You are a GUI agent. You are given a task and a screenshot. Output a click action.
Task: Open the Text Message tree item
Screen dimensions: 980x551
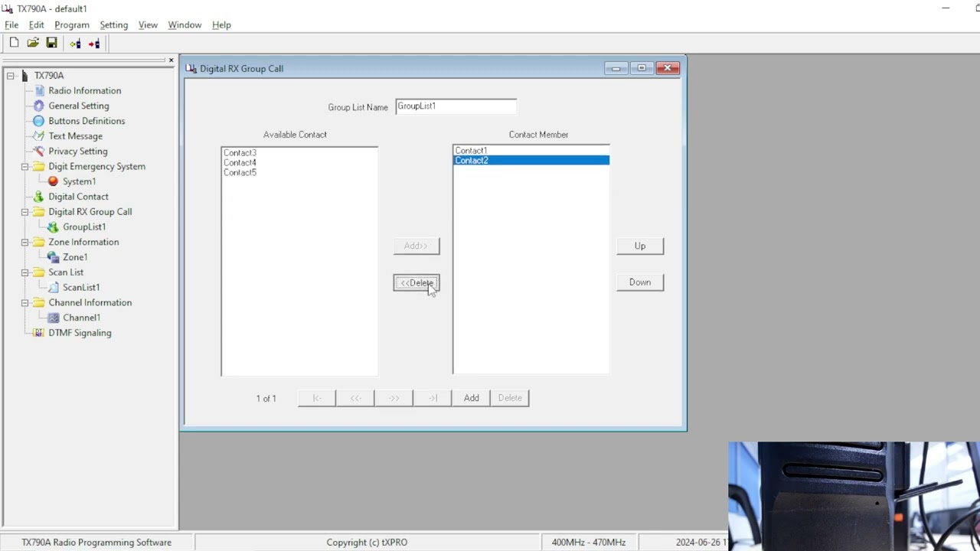pos(75,136)
